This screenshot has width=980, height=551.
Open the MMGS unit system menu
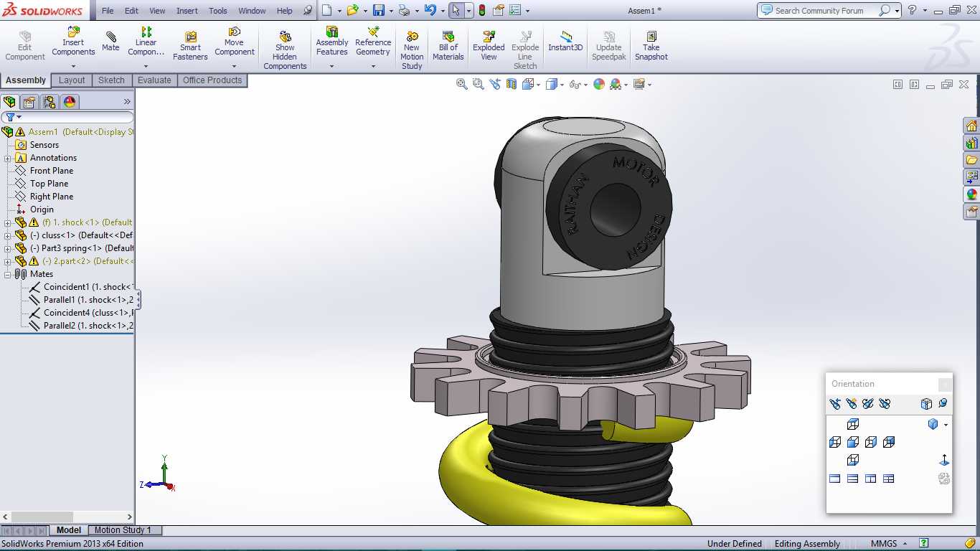point(888,543)
